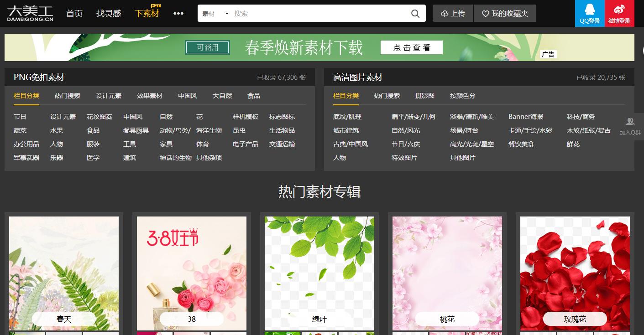This screenshot has height=335, width=644.
Task: Open the 花纹图案 category link
Action: click(99, 117)
